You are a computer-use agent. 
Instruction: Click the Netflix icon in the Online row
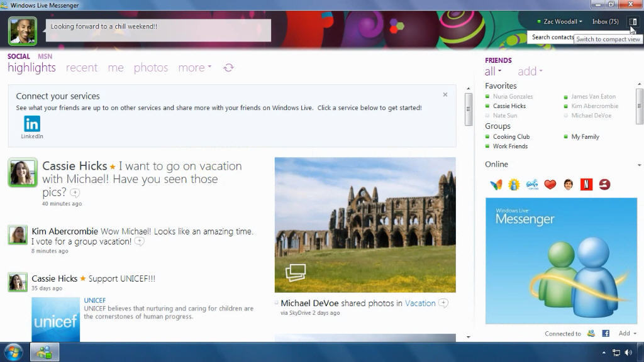click(586, 184)
